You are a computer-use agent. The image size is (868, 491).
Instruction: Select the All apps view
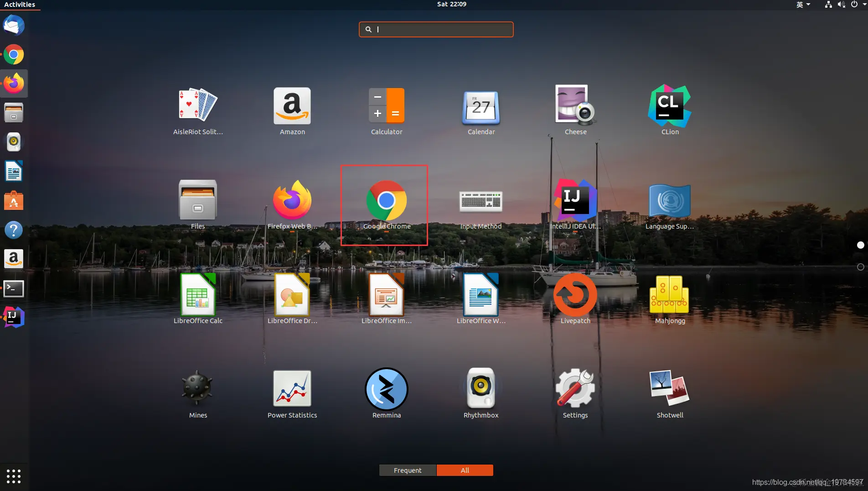coord(465,470)
